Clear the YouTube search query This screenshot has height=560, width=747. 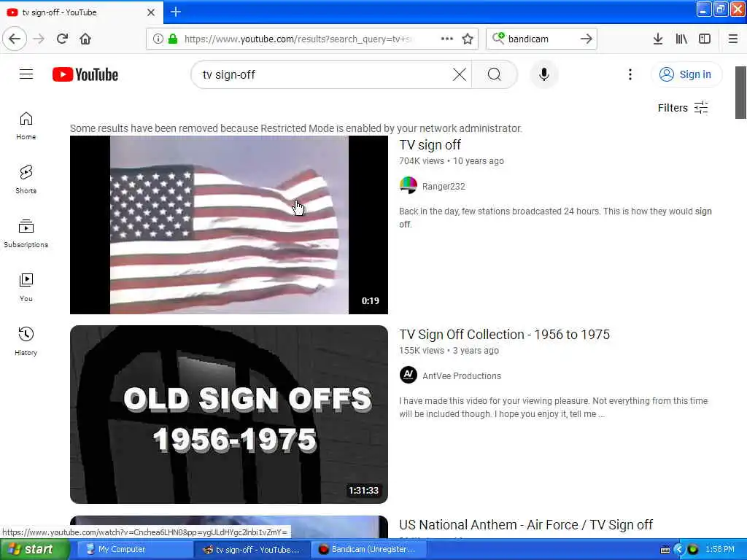(460, 74)
